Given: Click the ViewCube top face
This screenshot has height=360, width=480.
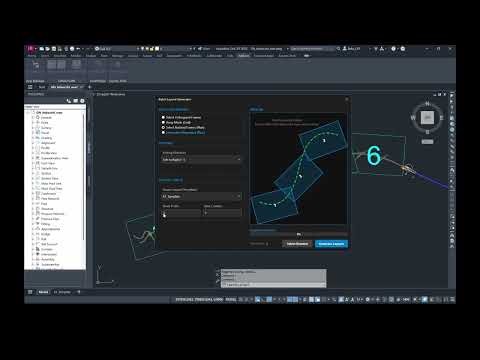Looking at the screenshot, I should [x=427, y=117].
